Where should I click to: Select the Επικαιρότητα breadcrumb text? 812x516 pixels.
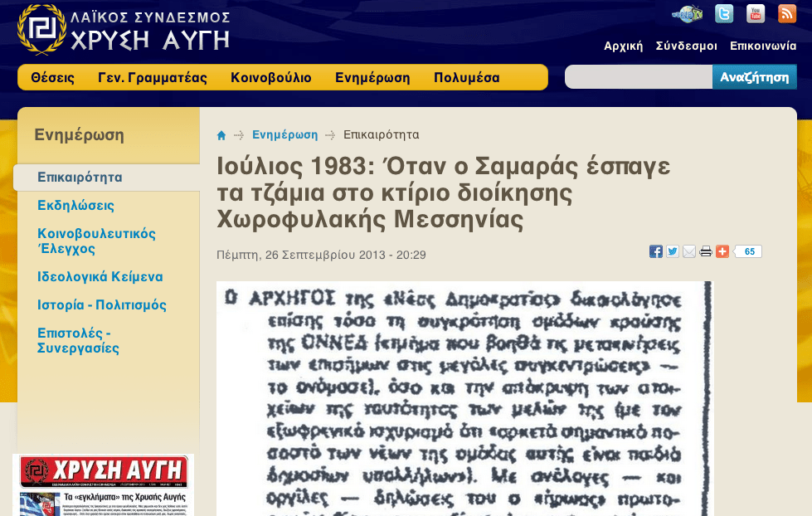click(382, 134)
